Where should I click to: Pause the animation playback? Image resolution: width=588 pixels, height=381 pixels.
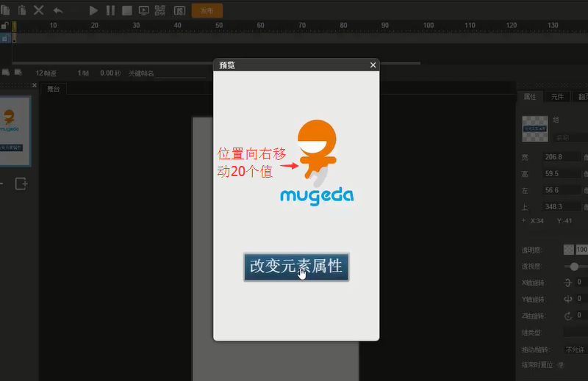110,10
